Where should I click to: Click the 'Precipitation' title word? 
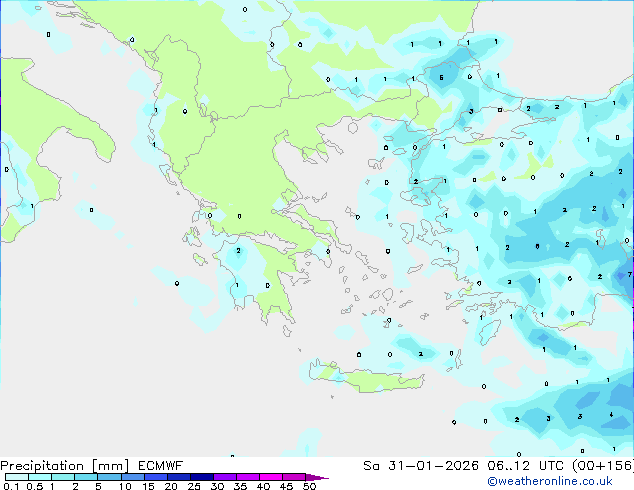(42, 466)
